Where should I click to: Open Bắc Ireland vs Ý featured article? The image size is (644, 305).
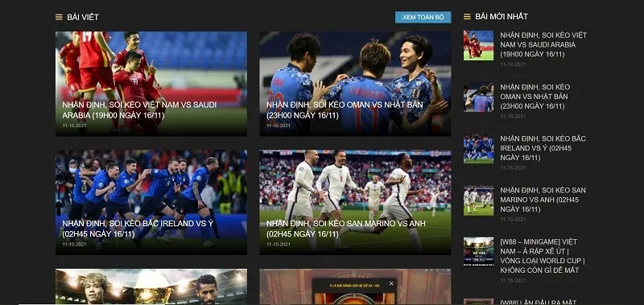151,202
